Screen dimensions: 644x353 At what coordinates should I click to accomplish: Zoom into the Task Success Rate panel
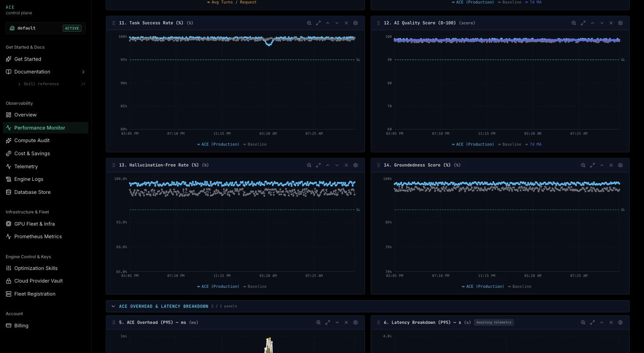click(309, 23)
